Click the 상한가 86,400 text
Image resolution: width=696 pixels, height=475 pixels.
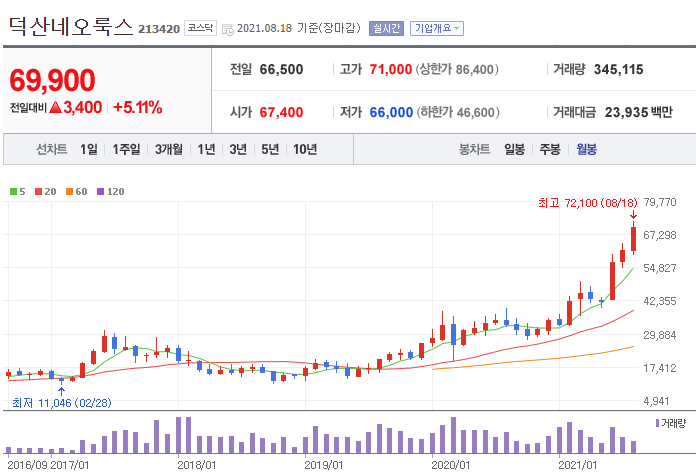pyautogui.click(x=457, y=70)
